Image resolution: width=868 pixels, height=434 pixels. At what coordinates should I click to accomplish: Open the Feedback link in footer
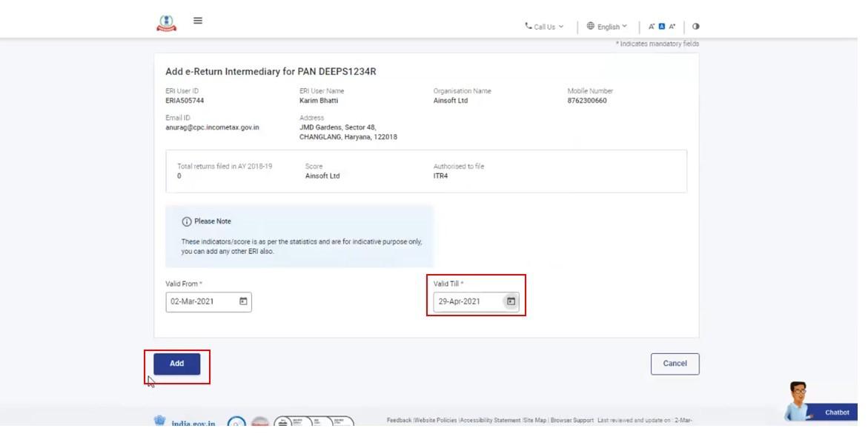[397, 420]
